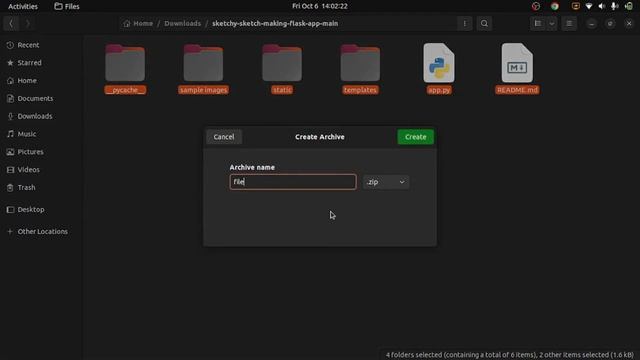Click the orange screen recorder tray icon
The width and height of the screenshot is (640, 360).
click(576, 6)
